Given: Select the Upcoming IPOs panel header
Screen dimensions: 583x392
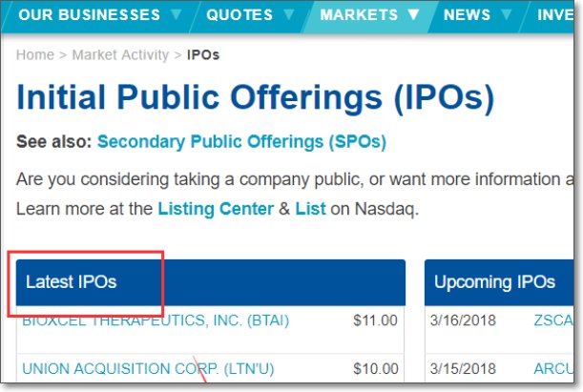Looking at the screenshot, I should tap(494, 281).
